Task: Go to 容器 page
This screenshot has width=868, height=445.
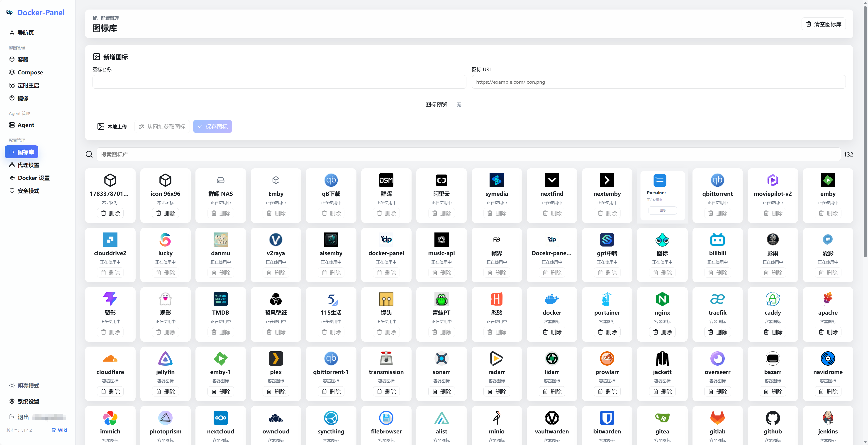Action: coord(19,59)
